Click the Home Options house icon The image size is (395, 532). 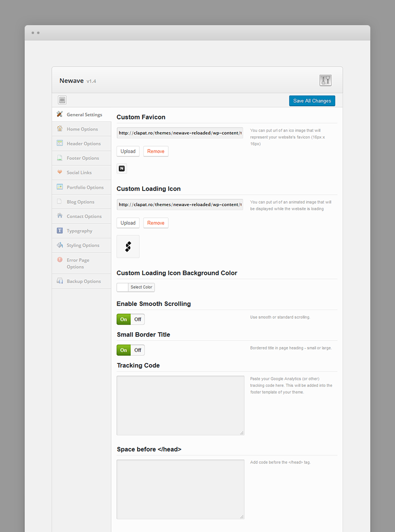60,129
